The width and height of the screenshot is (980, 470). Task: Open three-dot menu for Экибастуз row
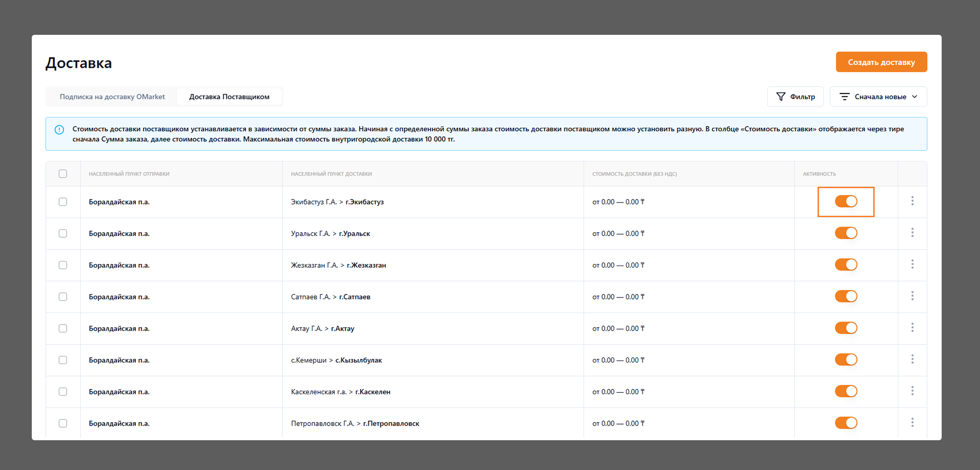912,201
